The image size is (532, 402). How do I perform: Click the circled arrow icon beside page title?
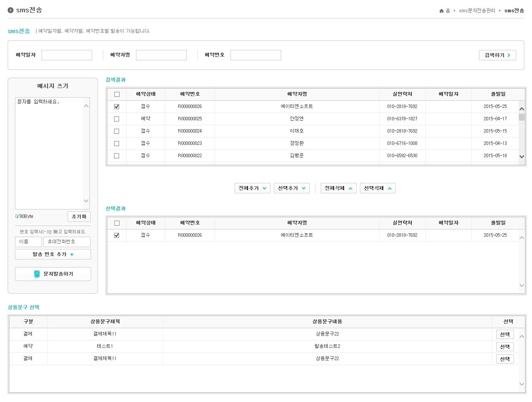coord(11,10)
